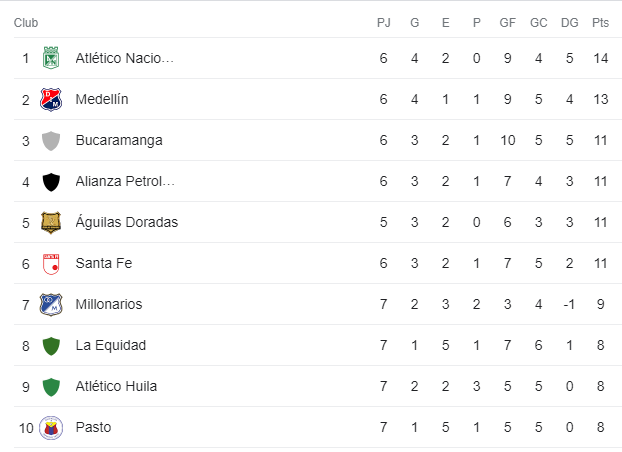Viewport: 622px width, 452px height.
Task: Click the Medellín red and blue crest
Action: click(51, 99)
